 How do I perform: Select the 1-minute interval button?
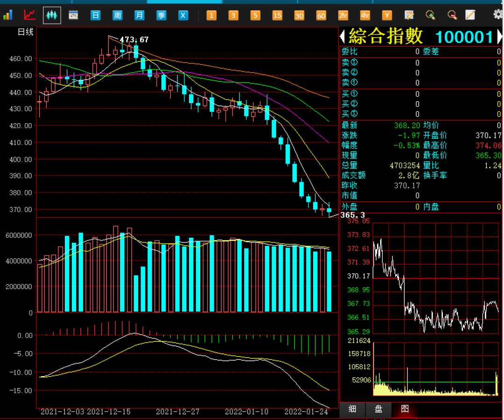point(211,15)
